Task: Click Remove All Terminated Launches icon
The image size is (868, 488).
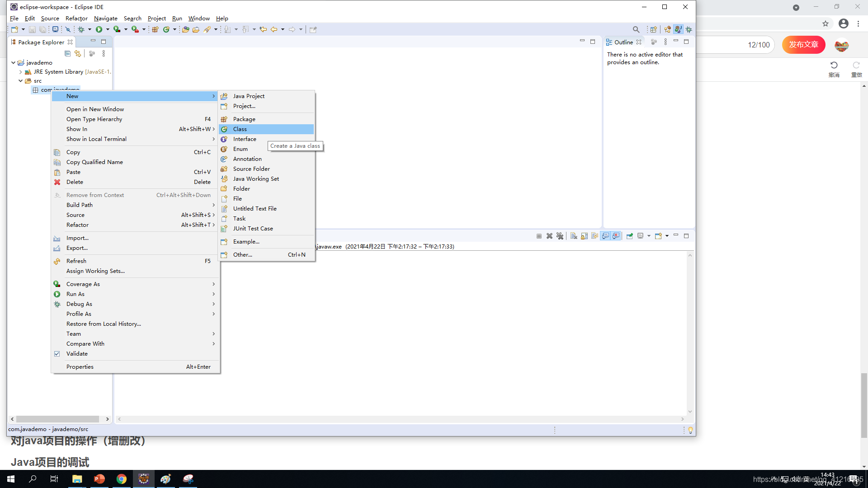Action: (560, 236)
